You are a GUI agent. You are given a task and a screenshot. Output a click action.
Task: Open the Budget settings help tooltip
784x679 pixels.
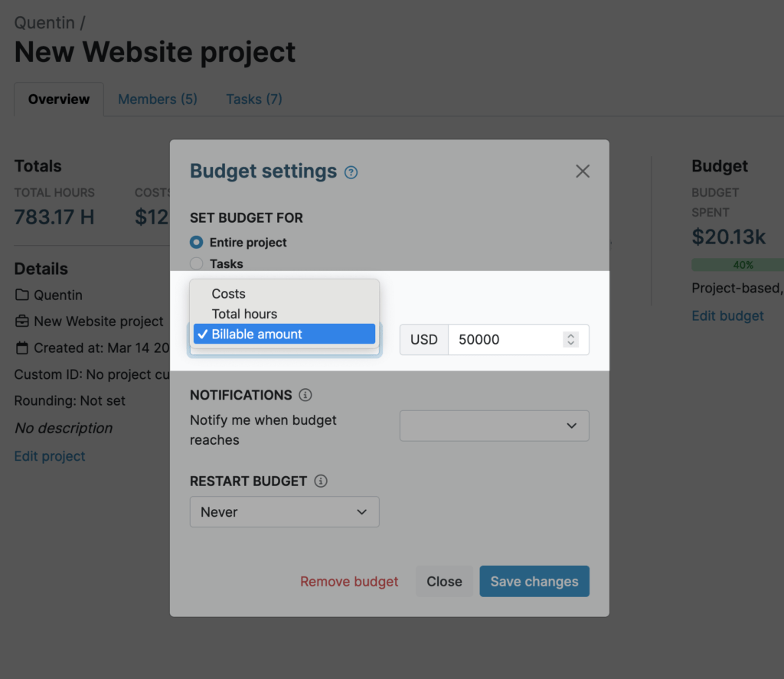(351, 172)
